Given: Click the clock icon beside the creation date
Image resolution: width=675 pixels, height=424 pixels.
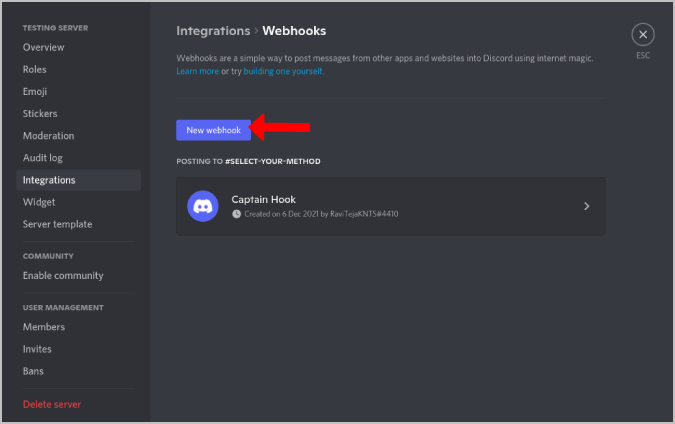Looking at the screenshot, I should point(236,214).
